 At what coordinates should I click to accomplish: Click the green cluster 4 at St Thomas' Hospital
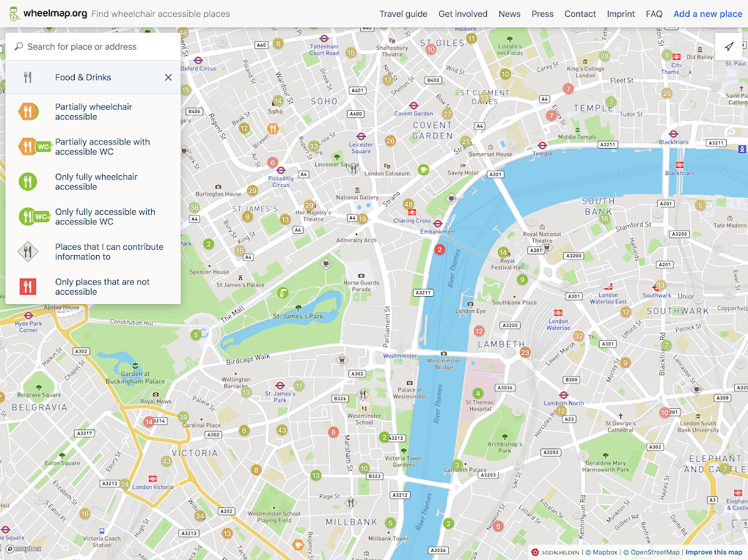(478, 394)
